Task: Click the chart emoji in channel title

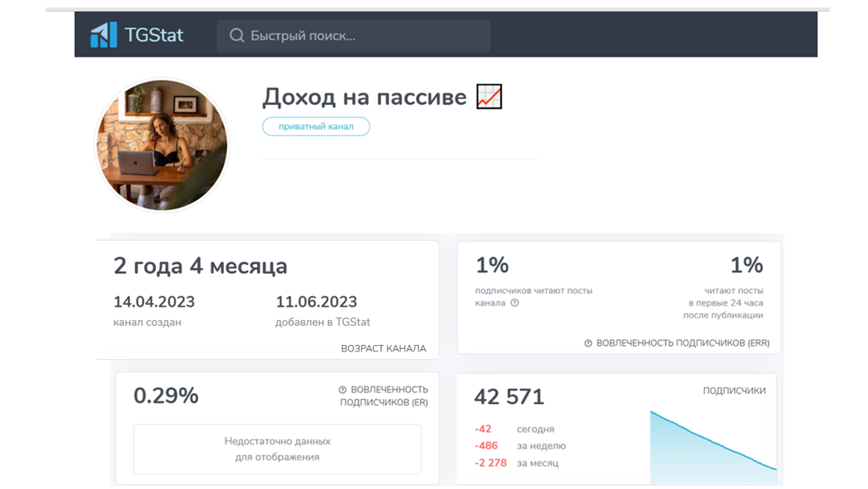Action: pos(489,96)
